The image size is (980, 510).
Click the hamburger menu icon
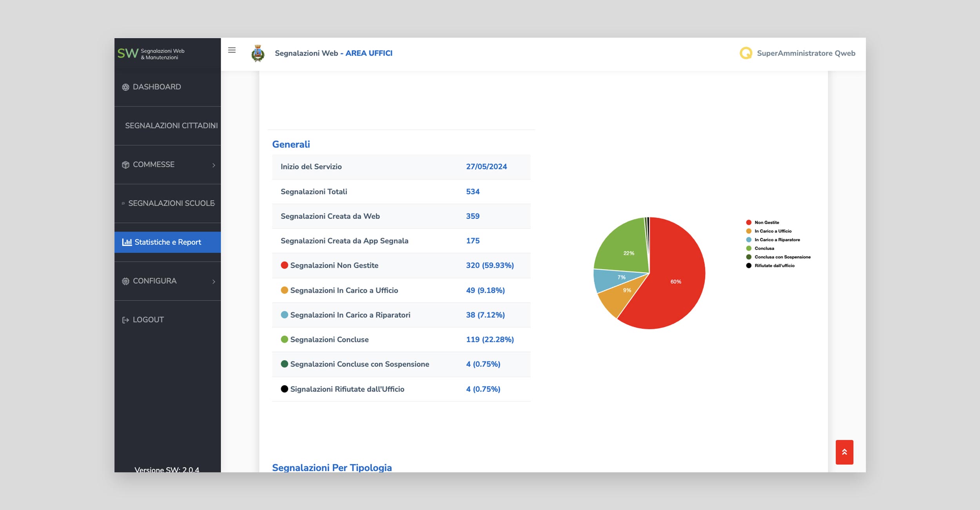click(x=232, y=50)
